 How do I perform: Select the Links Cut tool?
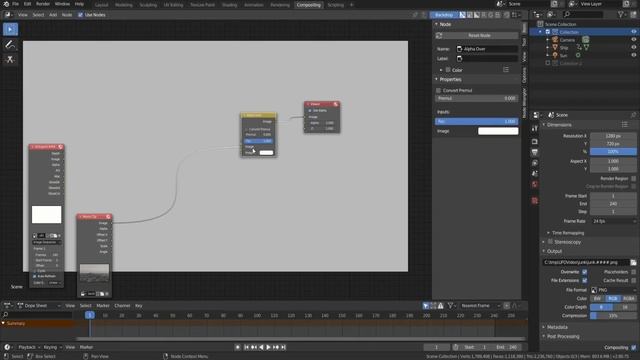pos(10,60)
